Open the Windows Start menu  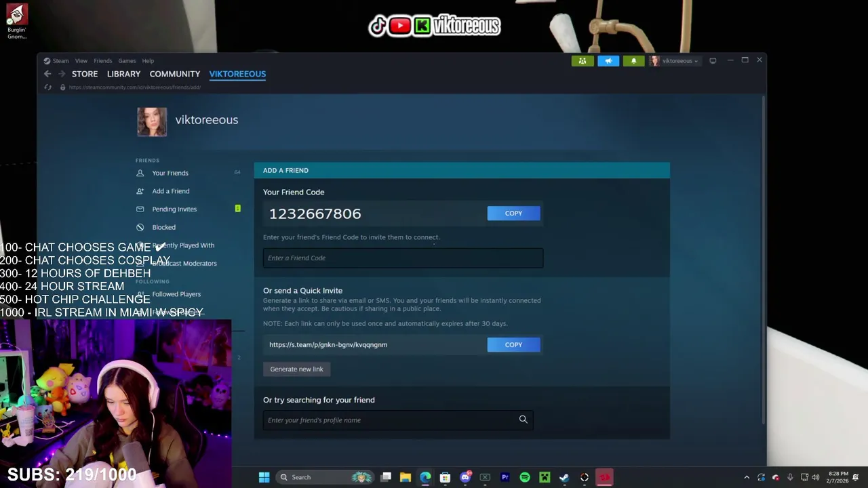point(264,477)
